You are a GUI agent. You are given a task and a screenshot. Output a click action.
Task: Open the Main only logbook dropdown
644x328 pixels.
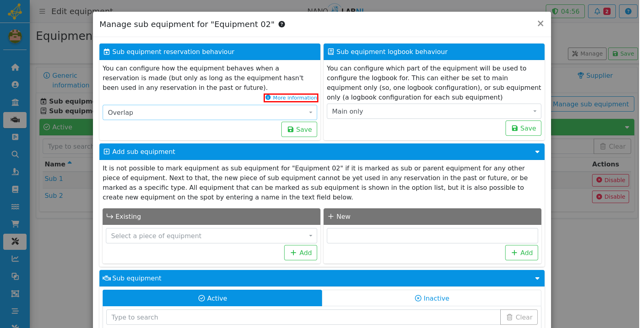pos(434,111)
